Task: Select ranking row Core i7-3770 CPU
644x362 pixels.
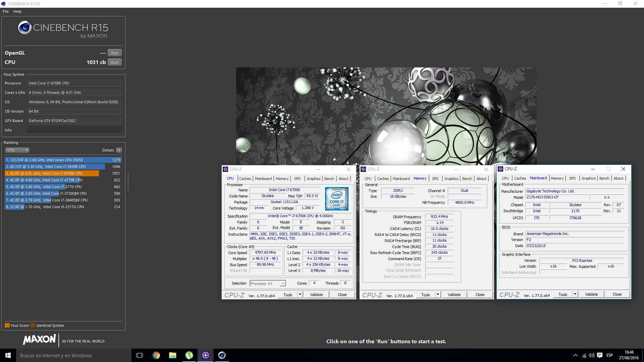Action: pyautogui.click(x=63, y=187)
